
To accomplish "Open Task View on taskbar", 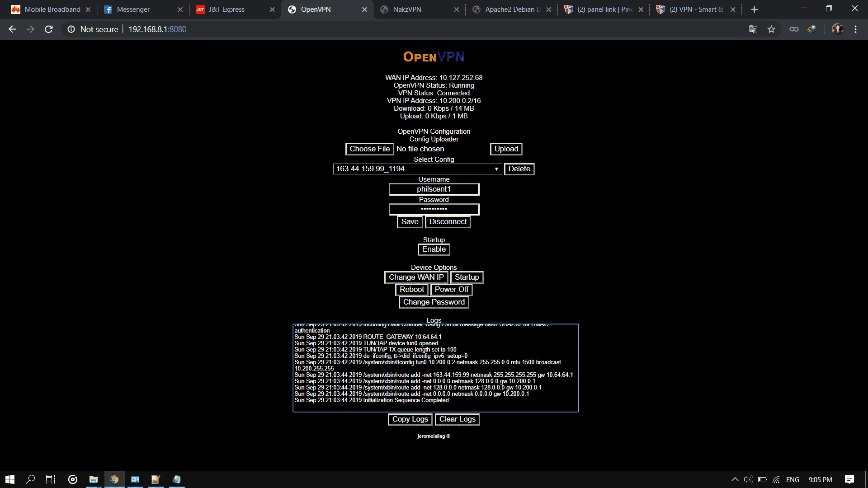I will pos(51,479).
